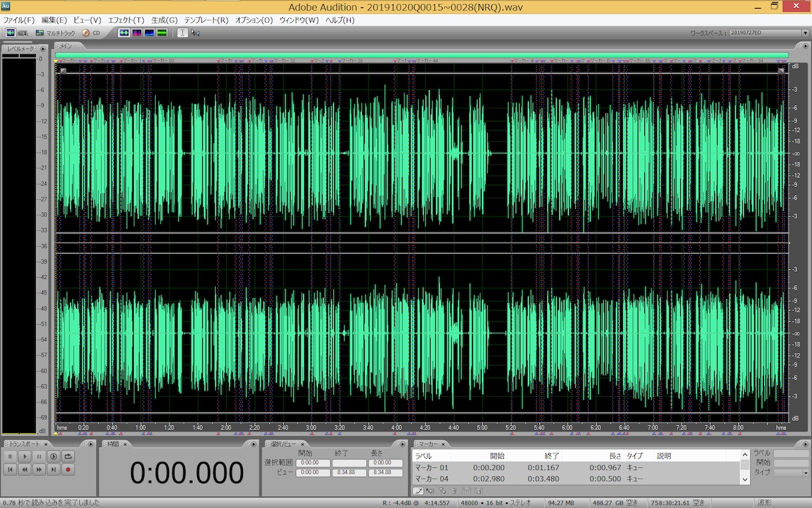Click the green horizontal zoom navigation bar
Viewport: 812px width, 508px height.
[422, 56]
